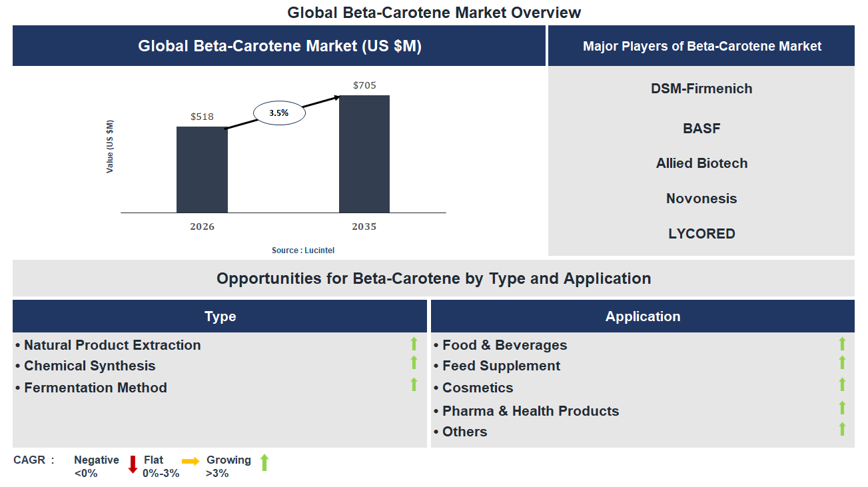Click the growth arrow beside Food & Beverages
868x487 pixels.
tap(842, 344)
